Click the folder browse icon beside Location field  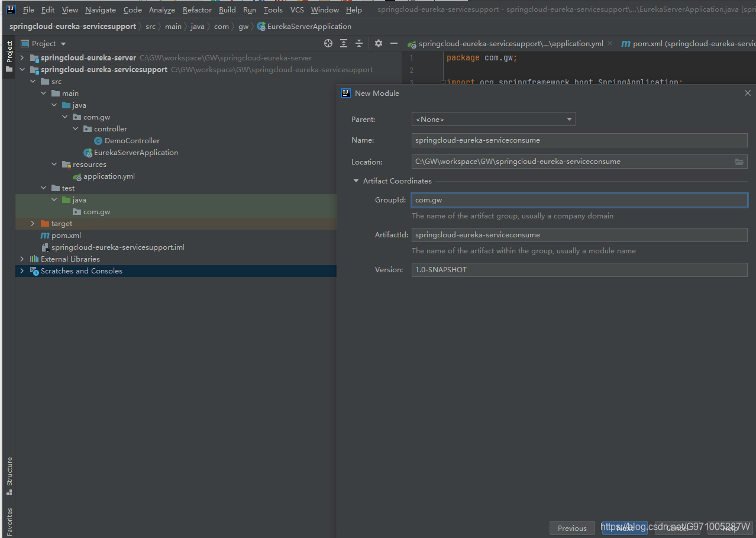739,161
